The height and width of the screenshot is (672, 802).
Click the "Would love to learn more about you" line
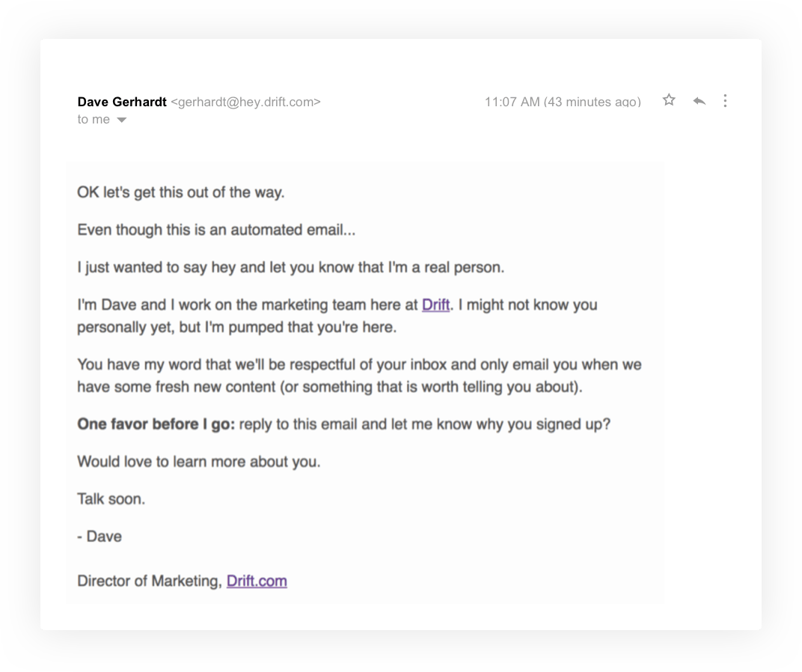point(198,462)
